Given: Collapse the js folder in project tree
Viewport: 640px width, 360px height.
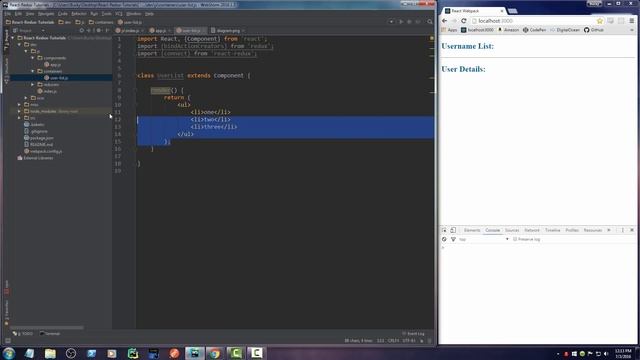Looking at the screenshot, I should (26, 51).
